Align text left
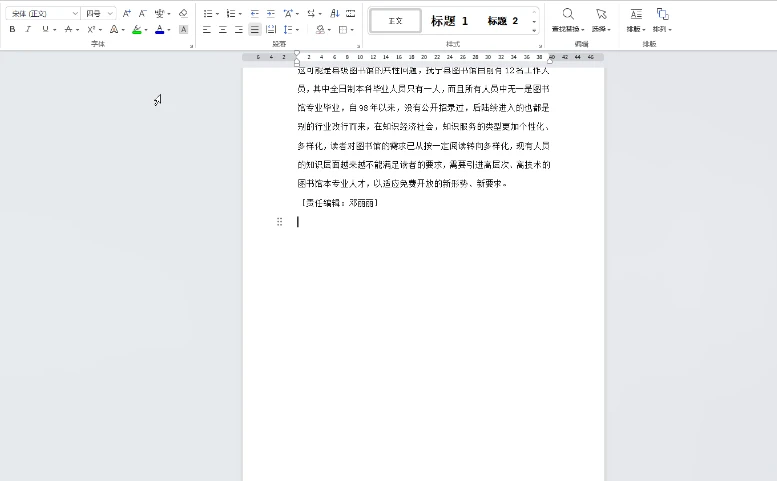777x481 pixels. 207,30
